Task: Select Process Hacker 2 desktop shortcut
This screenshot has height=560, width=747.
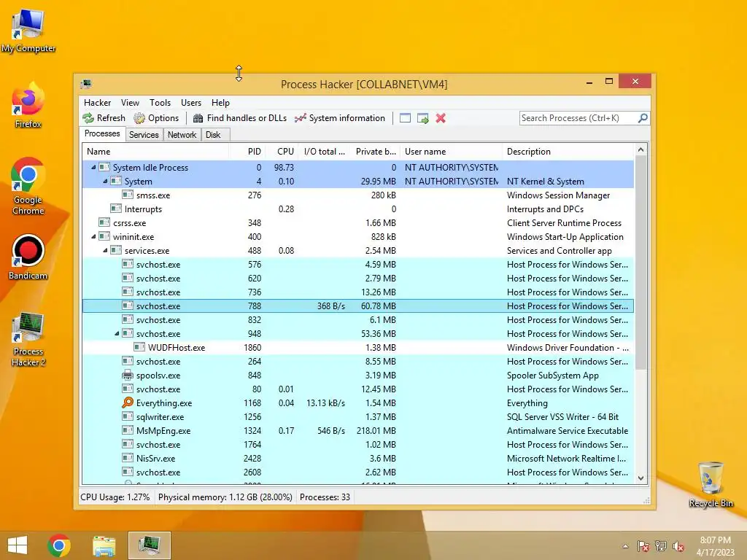Action: tap(28, 340)
